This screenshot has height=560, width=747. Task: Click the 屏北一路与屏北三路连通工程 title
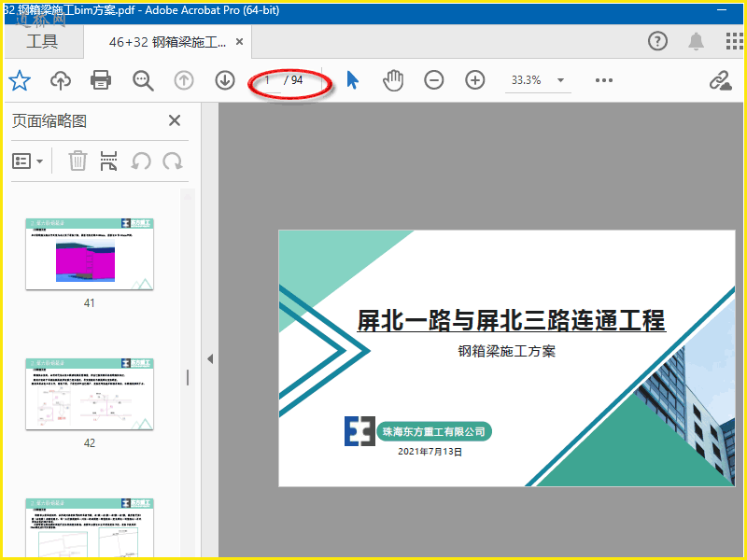coord(511,320)
